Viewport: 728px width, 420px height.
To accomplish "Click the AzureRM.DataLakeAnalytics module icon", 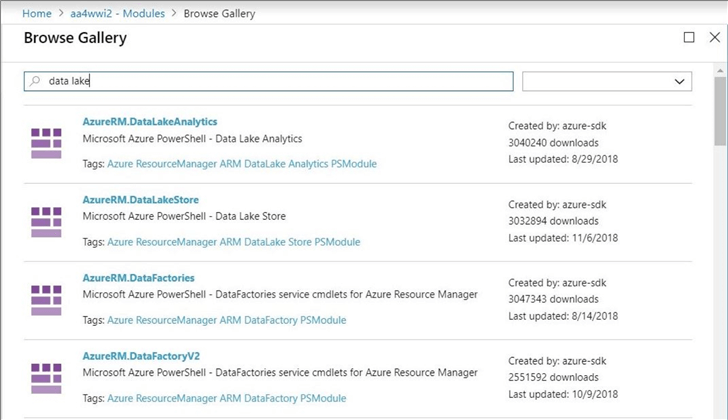I will 46,143.
